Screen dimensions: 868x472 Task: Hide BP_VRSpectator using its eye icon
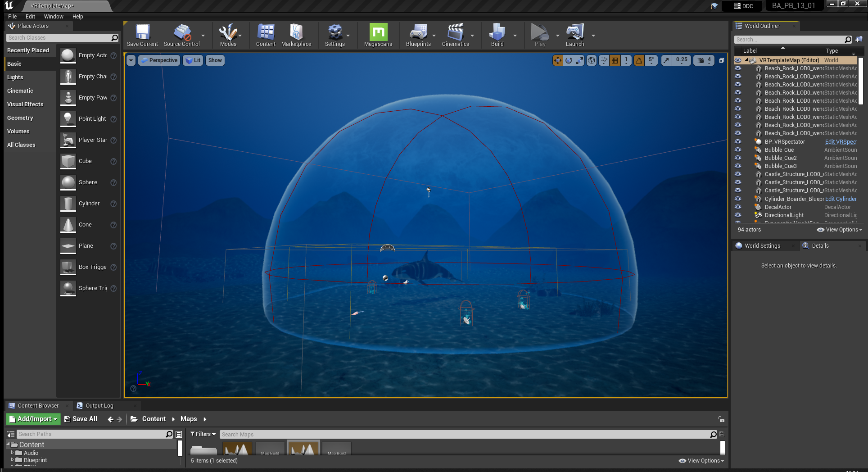738,141
